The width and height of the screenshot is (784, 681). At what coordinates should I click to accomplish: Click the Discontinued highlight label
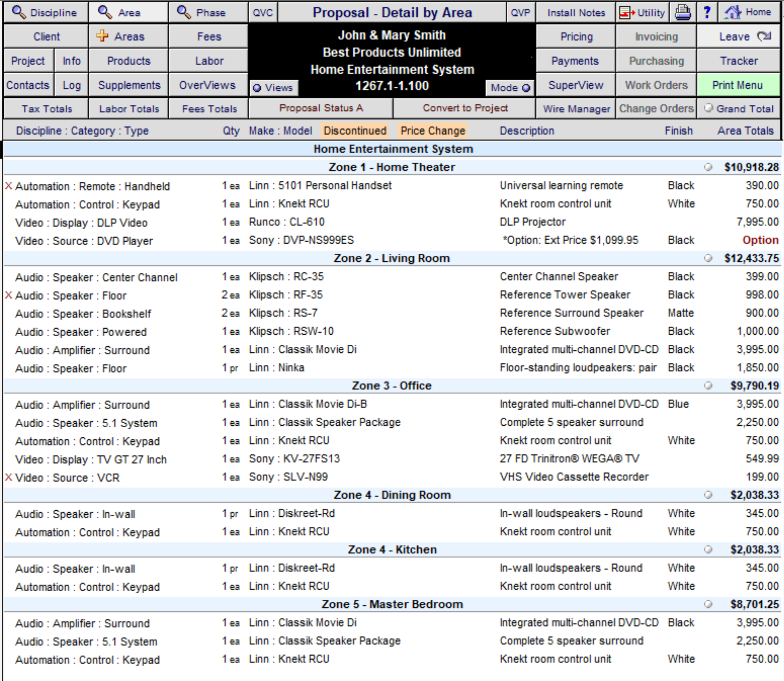355,131
